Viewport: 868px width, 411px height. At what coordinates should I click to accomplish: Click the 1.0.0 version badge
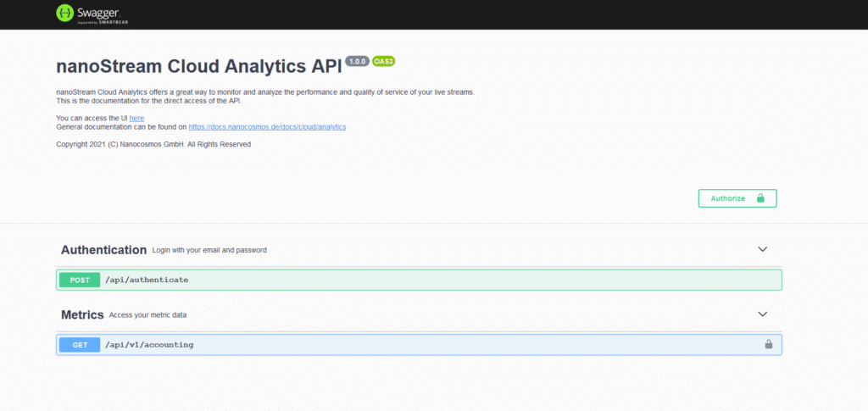click(x=357, y=62)
